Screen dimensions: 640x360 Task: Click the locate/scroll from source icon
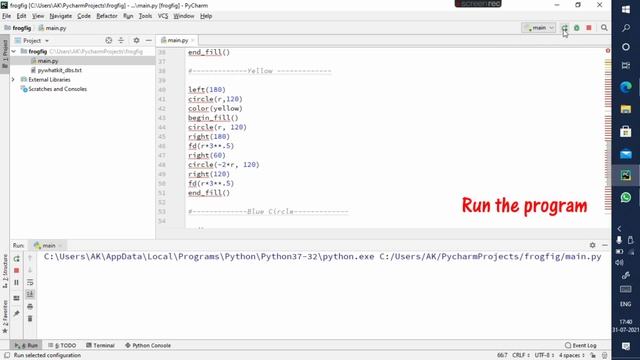tap(109, 40)
